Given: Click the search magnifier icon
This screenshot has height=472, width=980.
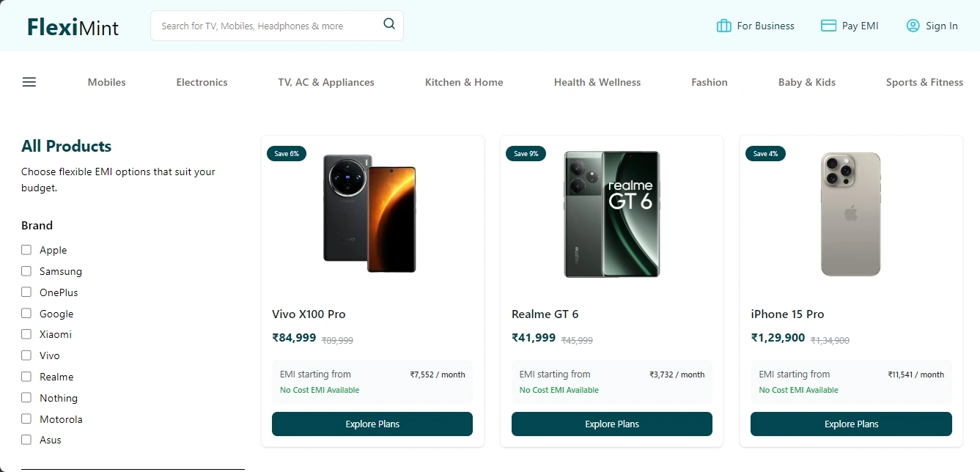Looking at the screenshot, I should point(388,23).
